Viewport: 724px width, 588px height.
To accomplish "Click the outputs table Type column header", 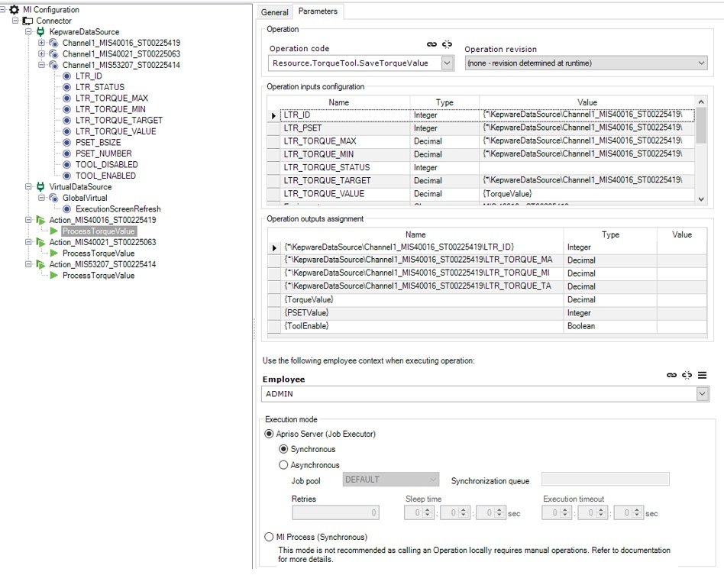I will click(610, 234).
